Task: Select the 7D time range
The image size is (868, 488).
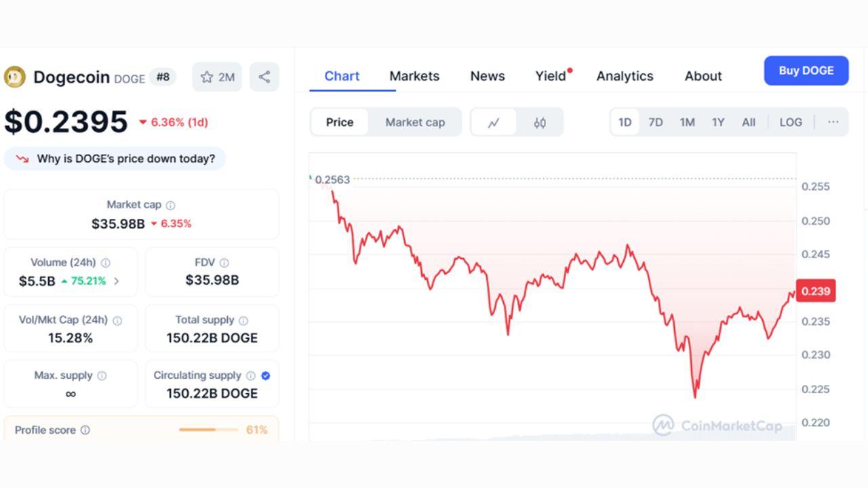Action: [x=656, y=123]
